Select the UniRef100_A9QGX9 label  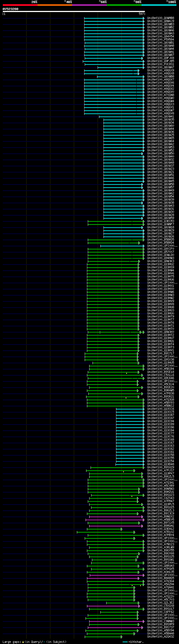(x=161, y=70)
